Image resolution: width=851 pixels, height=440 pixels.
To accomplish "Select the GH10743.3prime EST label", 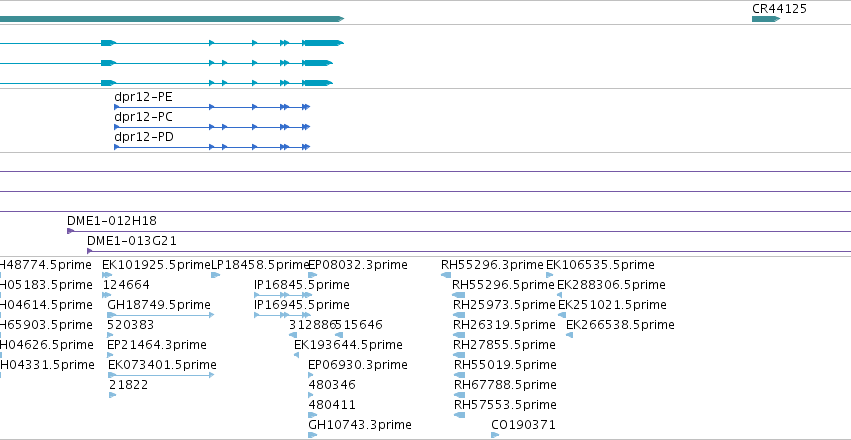I will [x=360, y=425].
